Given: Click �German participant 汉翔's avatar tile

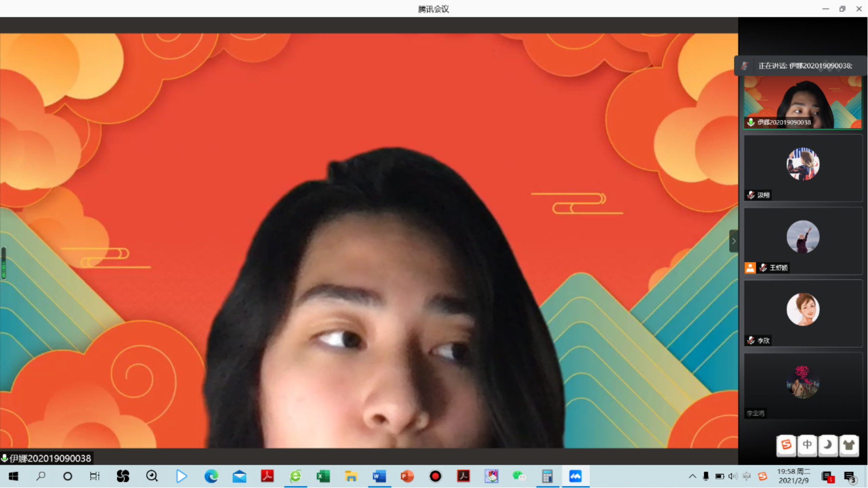Looking at the screenshot, I should pos(802,164).
